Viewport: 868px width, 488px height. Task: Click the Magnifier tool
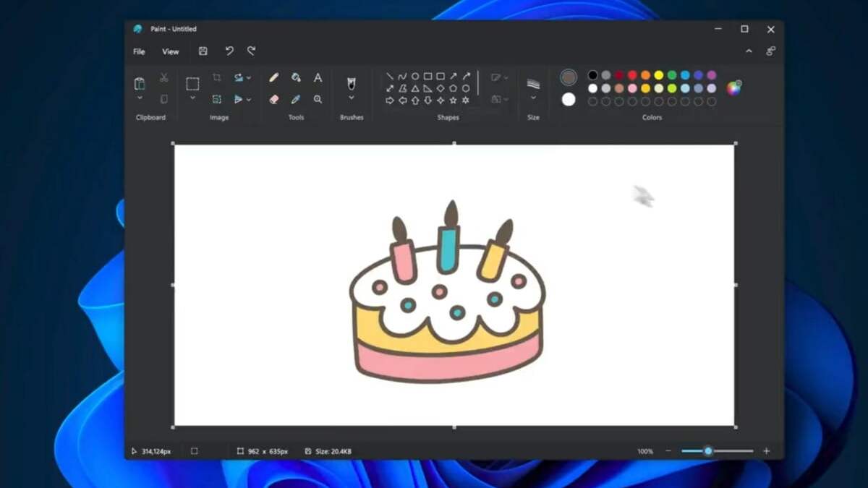[x=318, y=99]
